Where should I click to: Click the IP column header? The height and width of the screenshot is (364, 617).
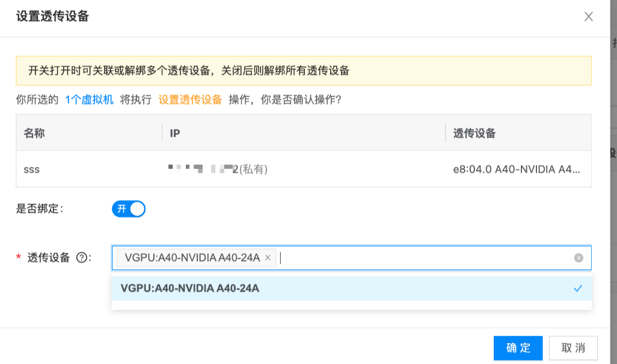tap(175, 133)
